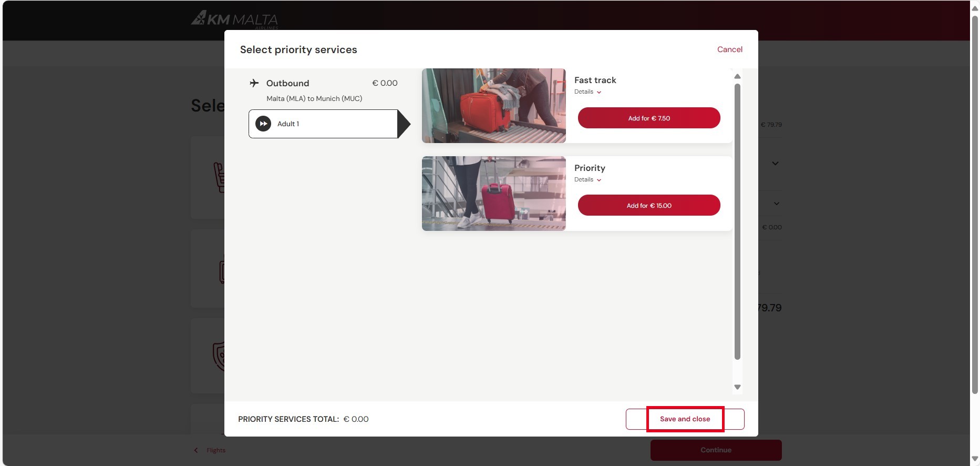Add Fast track for € 7.50
This screenshot has height=466, width=980.
649,118
